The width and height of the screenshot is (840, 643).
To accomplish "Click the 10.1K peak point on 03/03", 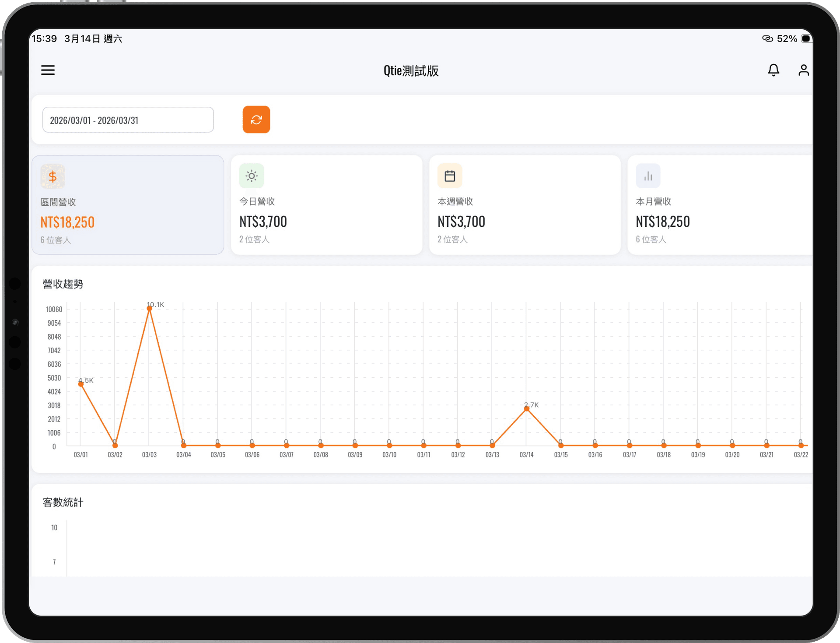I will 150,309.
